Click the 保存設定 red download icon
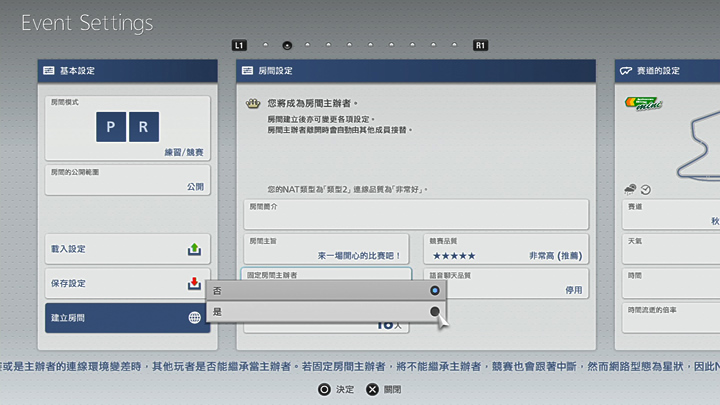This screenshot has width=720, height=405. (x=194, y=283)
